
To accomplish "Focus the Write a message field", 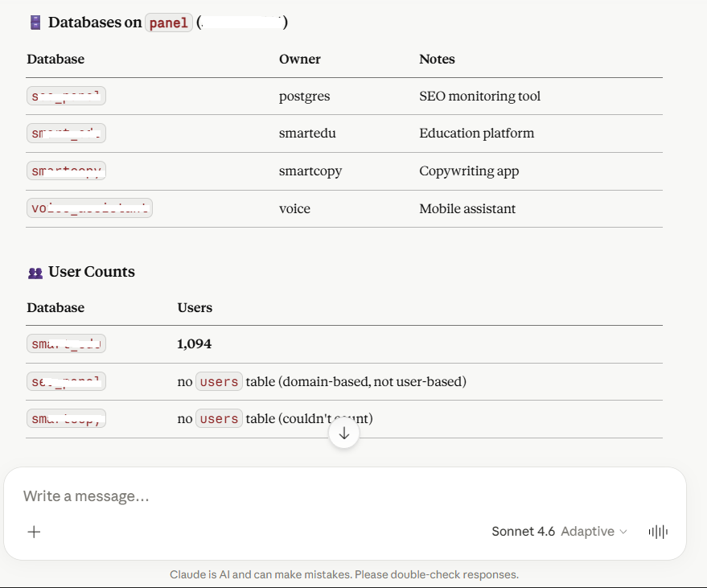I will pos(345,496).
